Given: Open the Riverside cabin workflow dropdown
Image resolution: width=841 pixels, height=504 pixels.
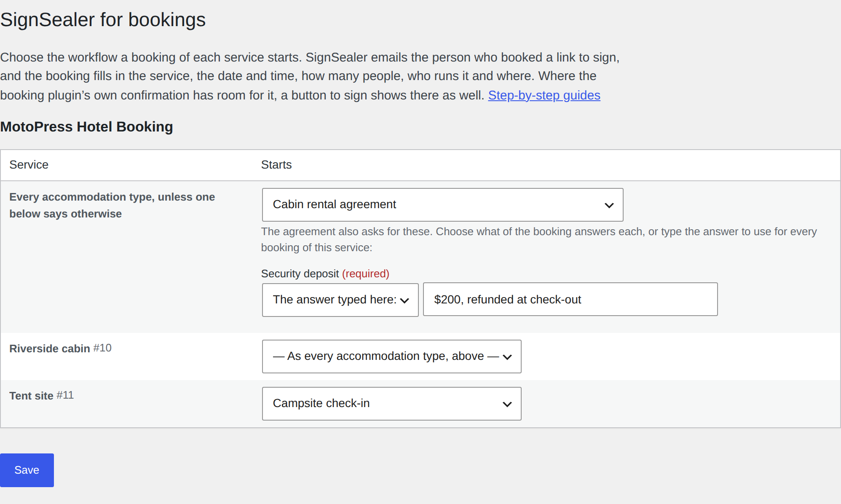Looking at the screenshot, I should 391,357.
